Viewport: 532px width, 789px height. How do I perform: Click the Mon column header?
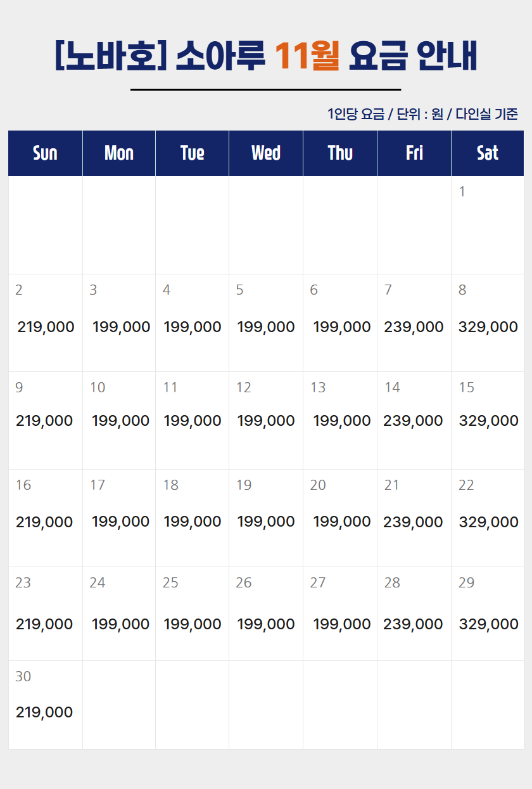click(119, 153)
